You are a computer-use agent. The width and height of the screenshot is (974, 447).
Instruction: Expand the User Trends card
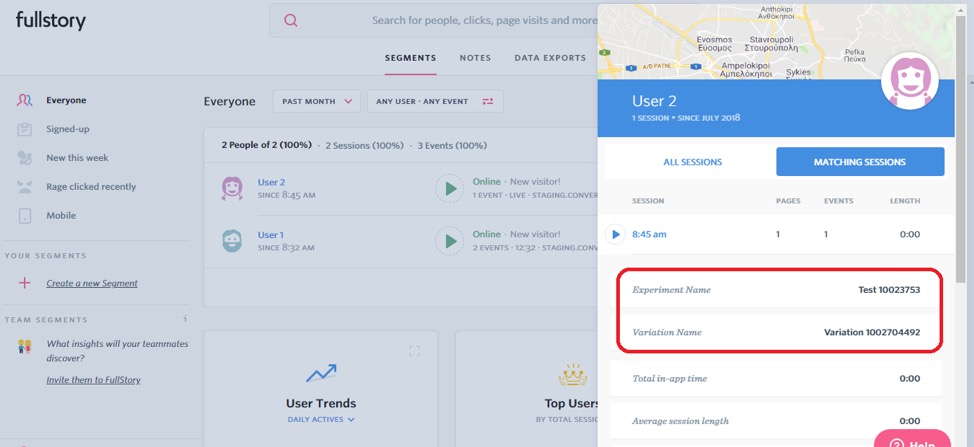(x=414, y=351)
